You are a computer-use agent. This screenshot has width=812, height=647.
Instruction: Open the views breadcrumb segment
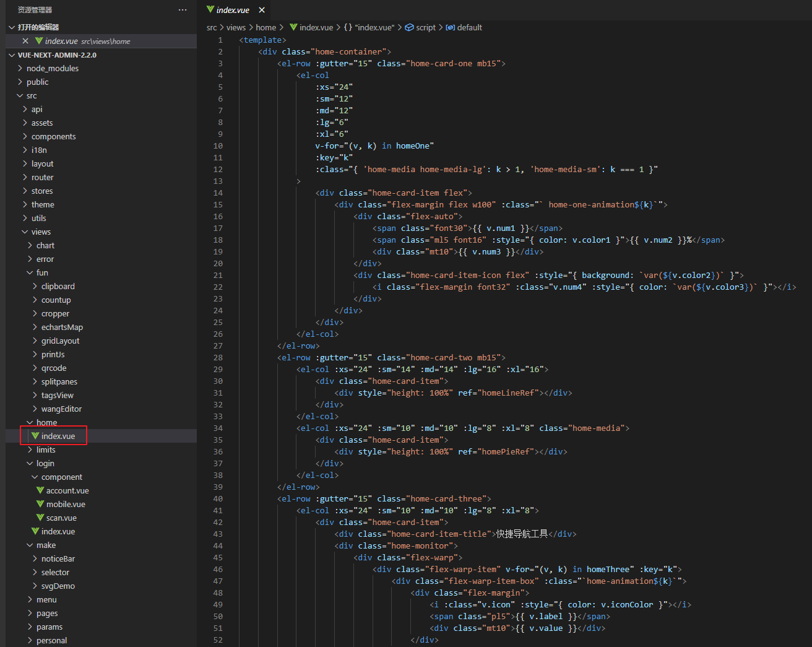[236, 27]
